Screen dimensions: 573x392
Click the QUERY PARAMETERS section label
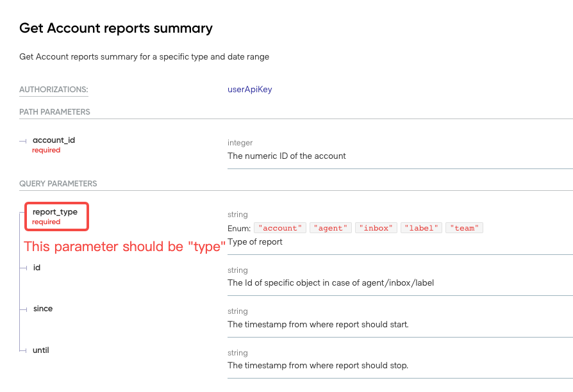58,183
